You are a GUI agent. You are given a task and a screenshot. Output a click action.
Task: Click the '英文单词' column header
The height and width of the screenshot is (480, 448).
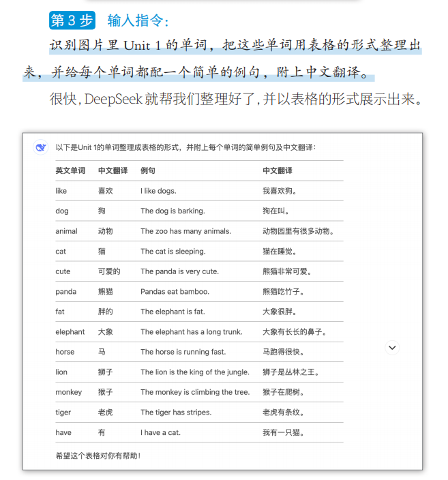click(70, 170)
